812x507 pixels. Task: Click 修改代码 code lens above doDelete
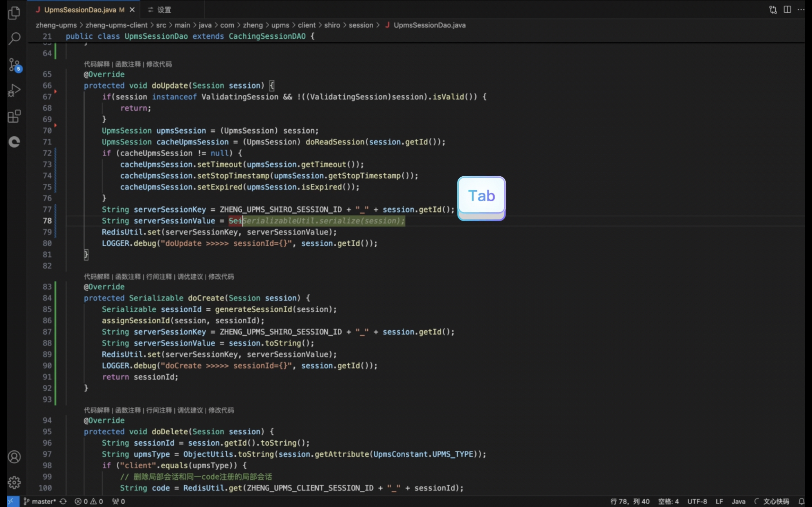point(221,410)
